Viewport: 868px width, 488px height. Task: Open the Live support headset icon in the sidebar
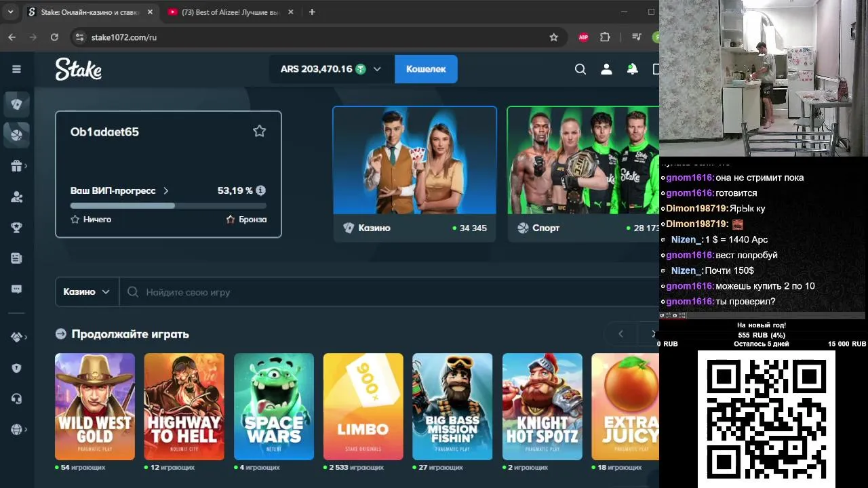[17, 399]
